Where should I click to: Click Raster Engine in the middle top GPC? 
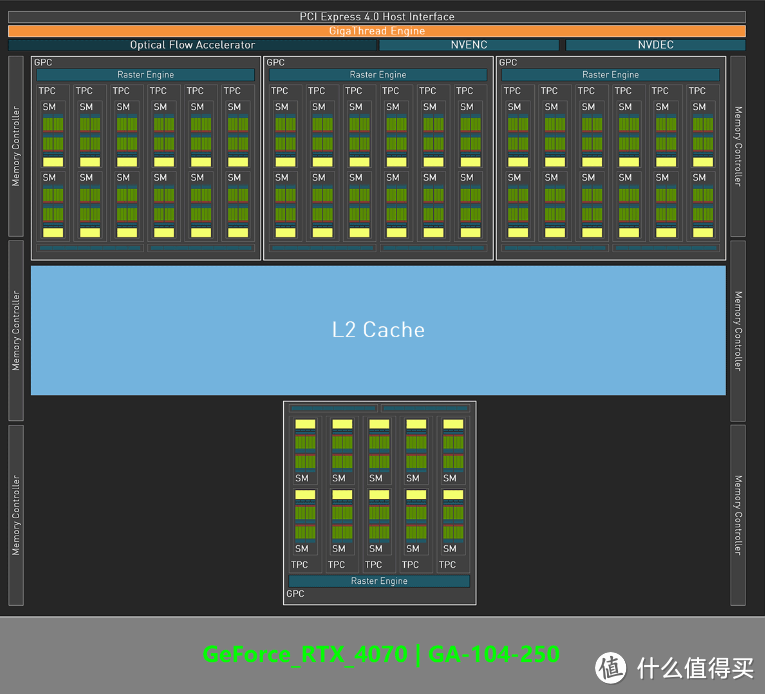tap(378, 75)
